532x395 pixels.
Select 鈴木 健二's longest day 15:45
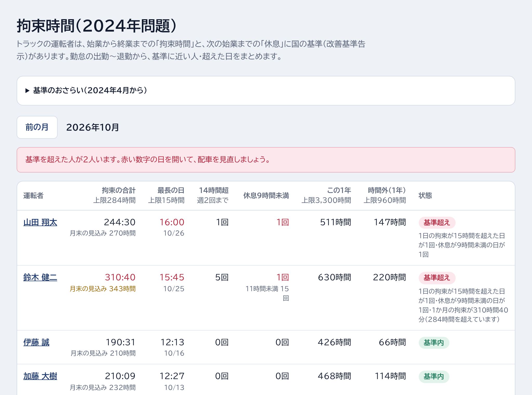[x=172, y=277]
